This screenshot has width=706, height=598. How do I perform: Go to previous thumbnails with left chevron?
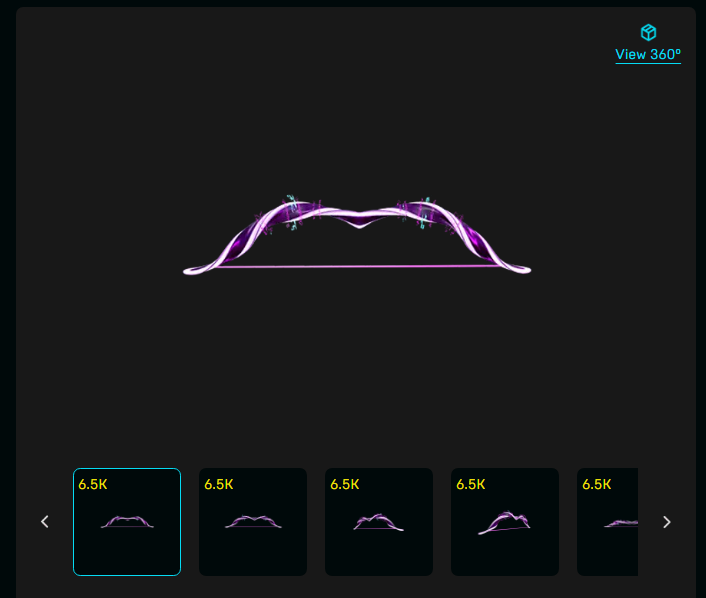click(45, 522)
